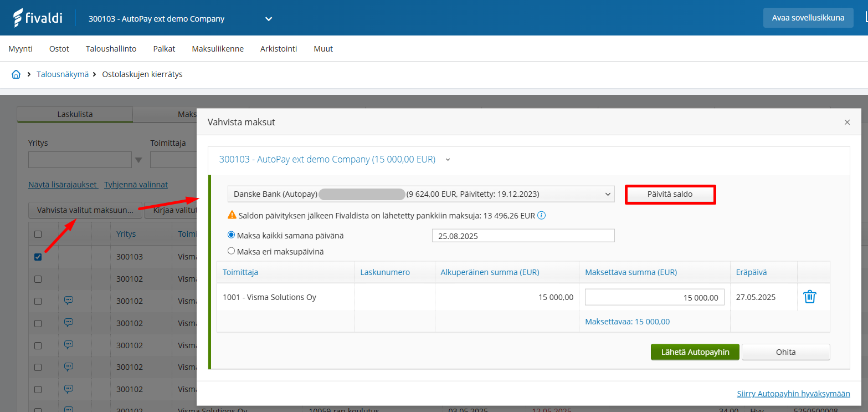This screenshot has height=412, width=868.
Task: Follow the Siirry Autopayhin hyväksymään link
Action: click(794, 394)
